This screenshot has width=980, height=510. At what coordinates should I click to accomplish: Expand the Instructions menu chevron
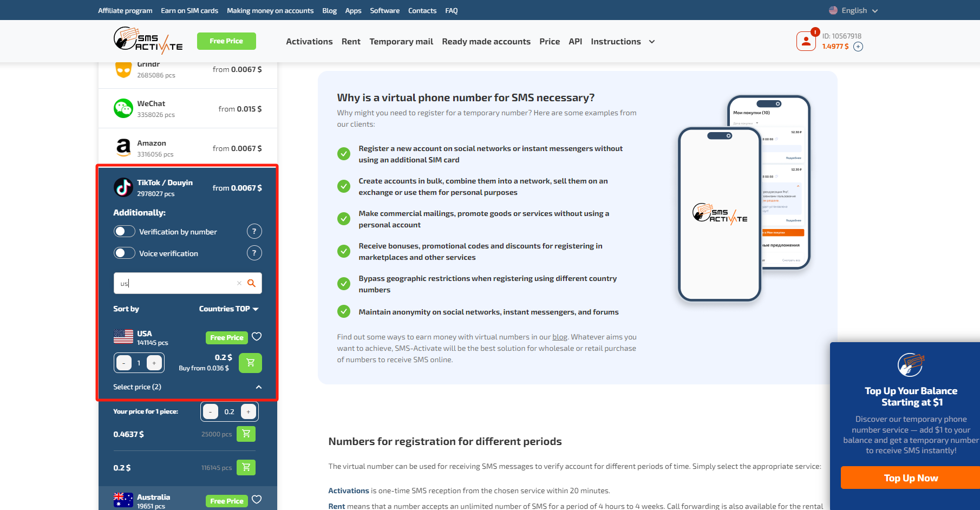(652, 42)
